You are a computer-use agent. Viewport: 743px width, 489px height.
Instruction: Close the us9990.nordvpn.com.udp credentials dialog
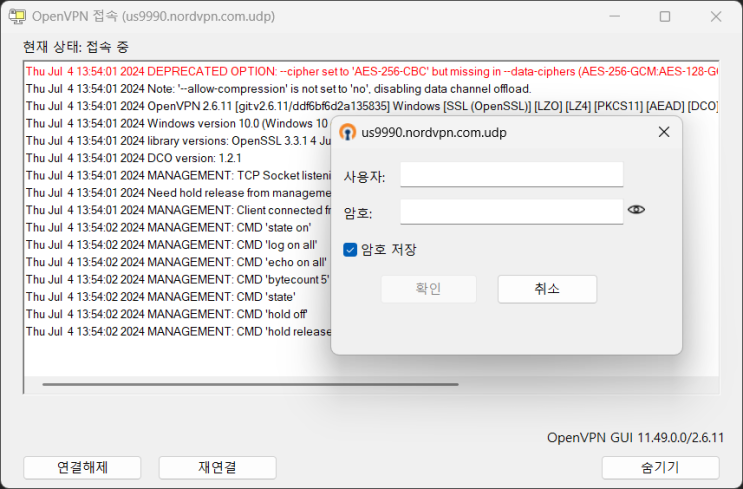pos(664,132)
